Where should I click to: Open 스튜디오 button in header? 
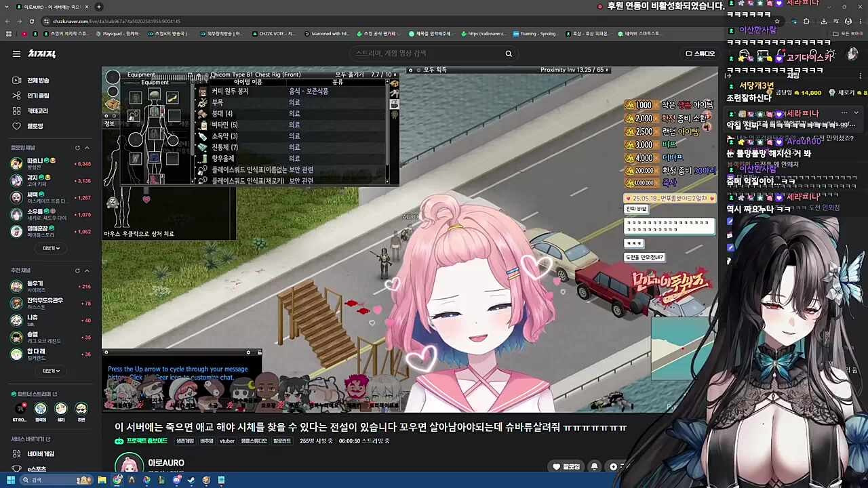point(701,54)
